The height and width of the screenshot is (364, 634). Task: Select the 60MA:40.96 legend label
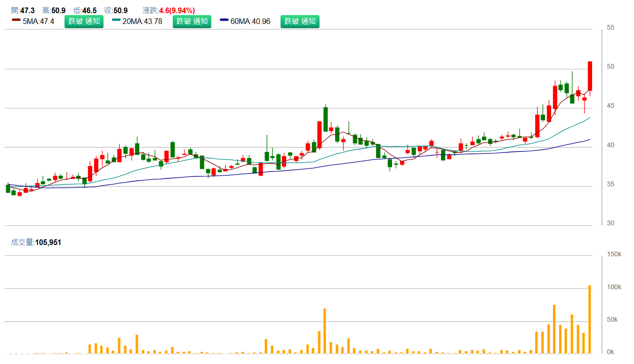click(250, 21)
